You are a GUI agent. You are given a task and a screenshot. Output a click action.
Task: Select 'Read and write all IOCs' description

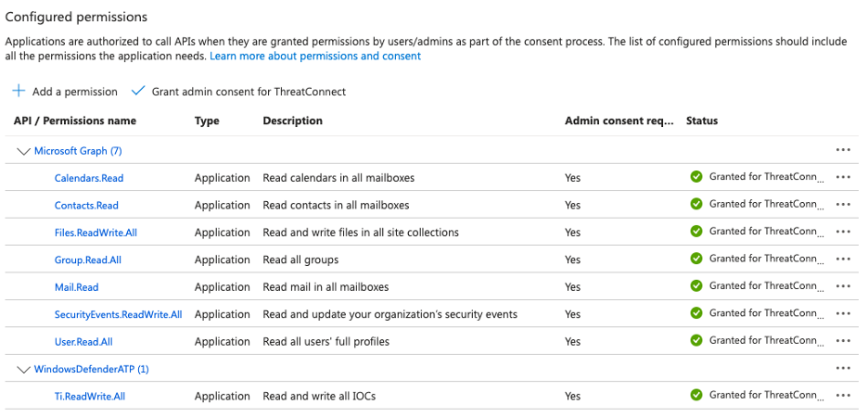point(320,397)
